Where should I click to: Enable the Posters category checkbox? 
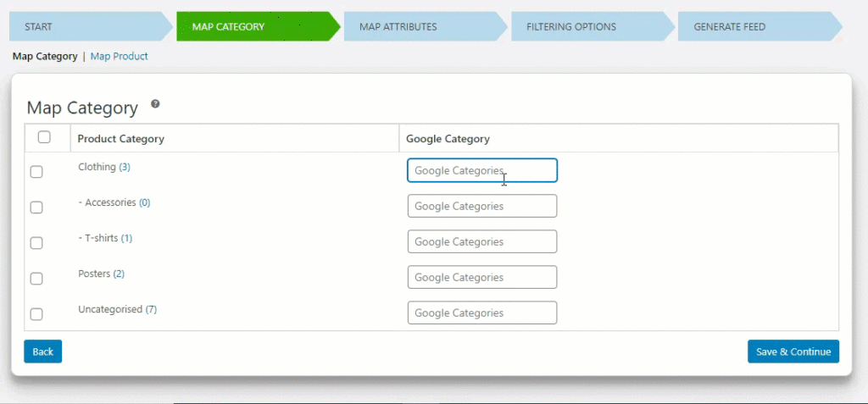click(x=36, y=279)
